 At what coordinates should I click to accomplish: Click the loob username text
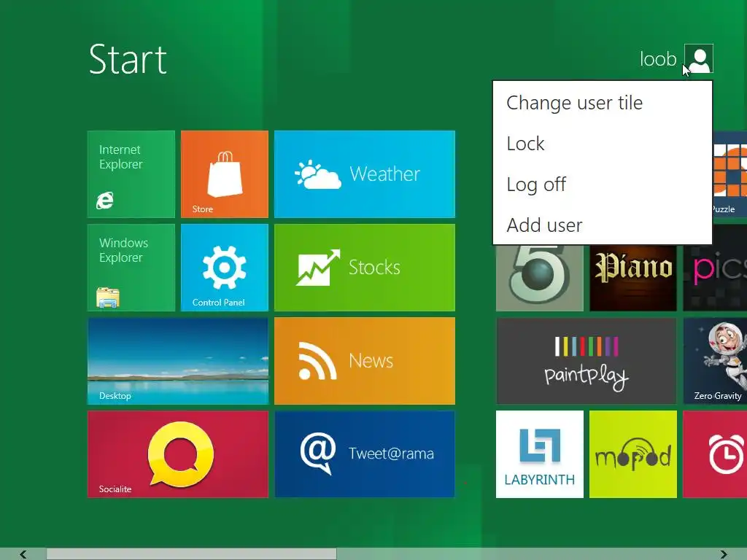[658, 59]
